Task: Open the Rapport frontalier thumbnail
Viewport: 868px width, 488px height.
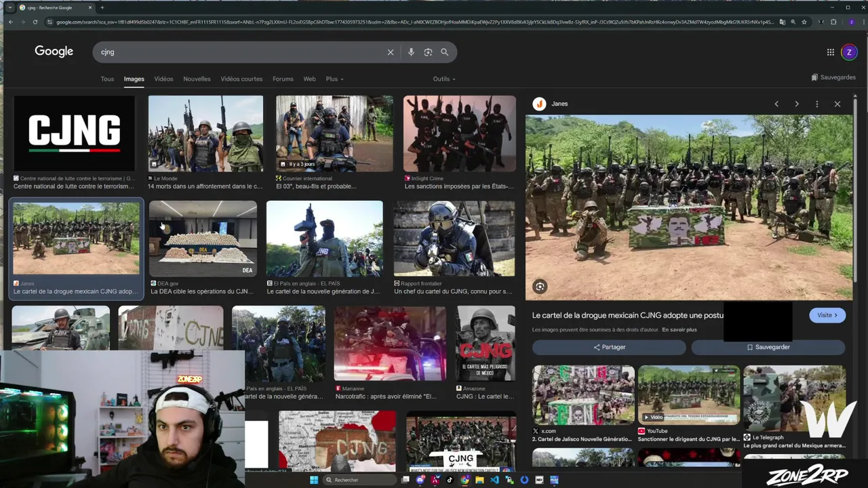Action: click(454, 239)
